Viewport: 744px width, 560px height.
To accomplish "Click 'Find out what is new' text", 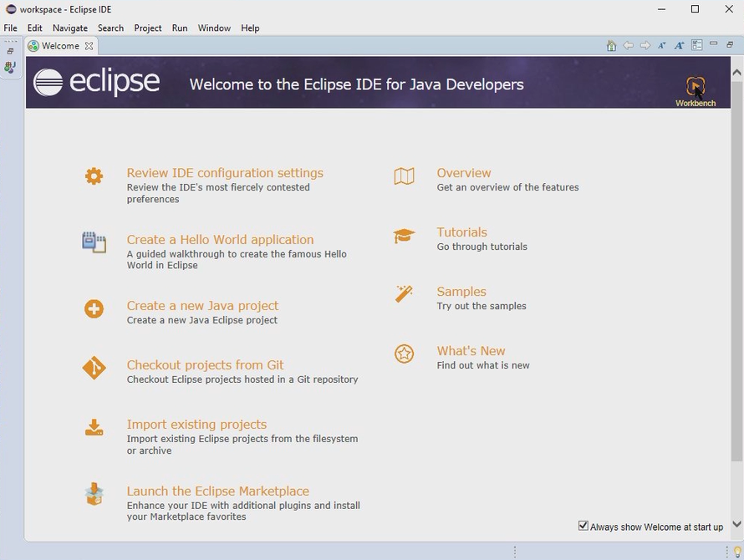I will (483, 365).
